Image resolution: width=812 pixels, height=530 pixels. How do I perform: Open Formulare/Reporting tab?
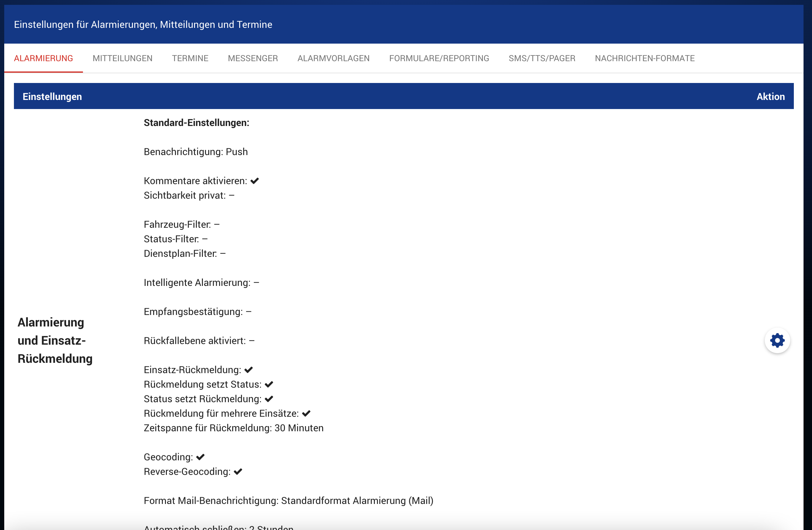tap(439, 58)
